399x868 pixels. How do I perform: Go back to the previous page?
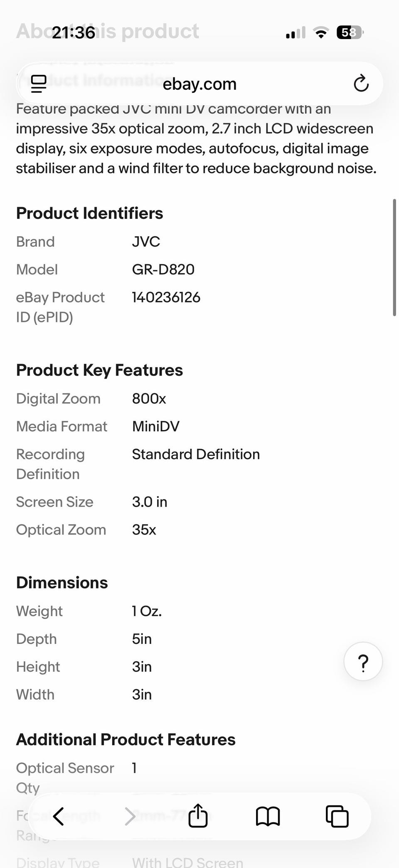tap(59, 816)
